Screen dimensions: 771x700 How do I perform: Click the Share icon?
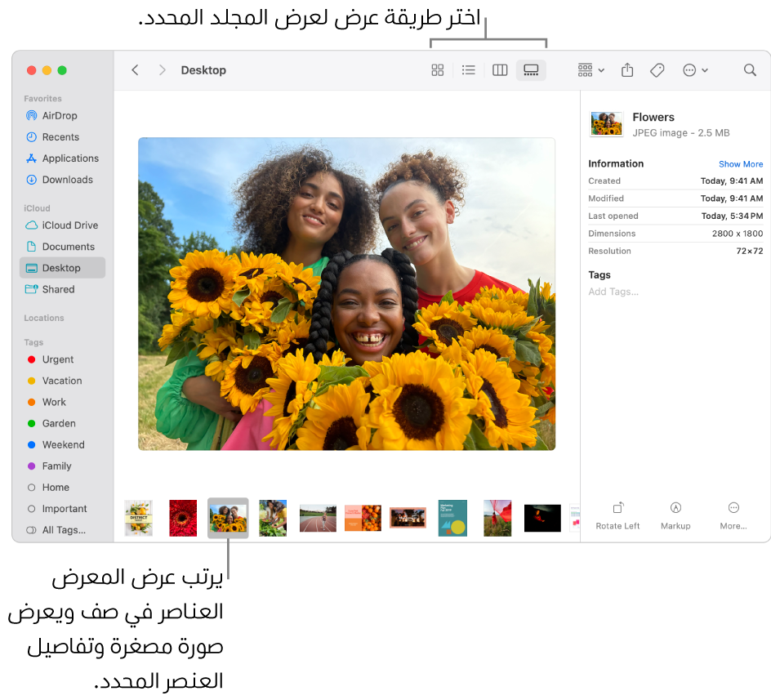pos(627,70)
